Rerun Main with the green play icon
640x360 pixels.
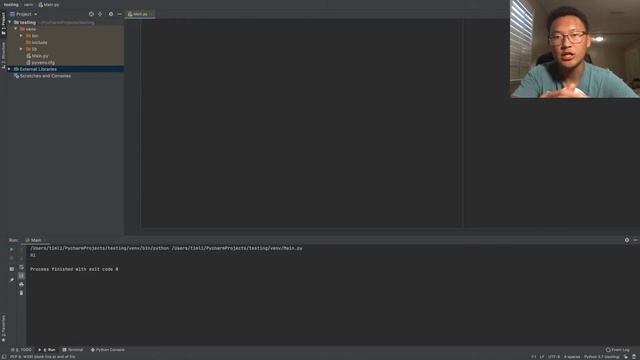pos(11,249)
